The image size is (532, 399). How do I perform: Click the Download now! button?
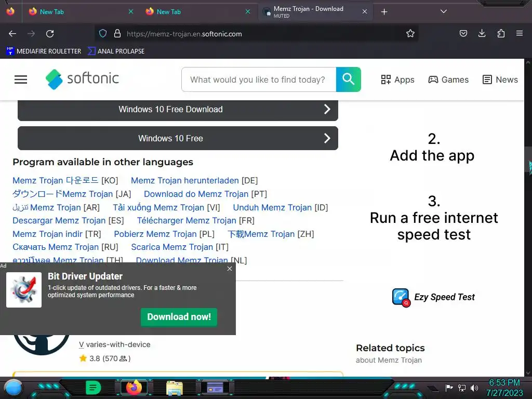179,317
